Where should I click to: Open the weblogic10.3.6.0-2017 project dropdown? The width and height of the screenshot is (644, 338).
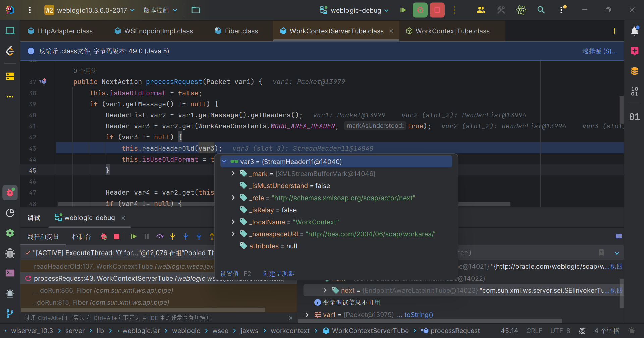[90, 10]
